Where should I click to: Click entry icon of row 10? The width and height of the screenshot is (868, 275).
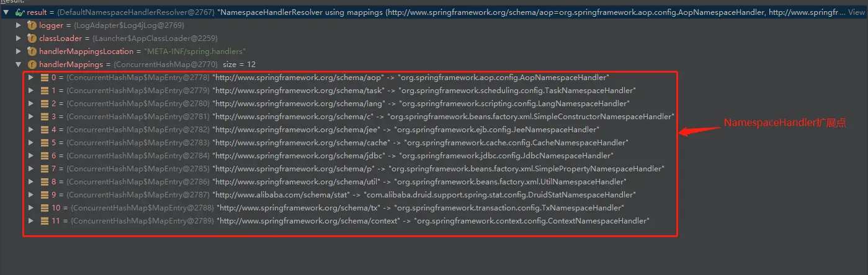(45, 208)
